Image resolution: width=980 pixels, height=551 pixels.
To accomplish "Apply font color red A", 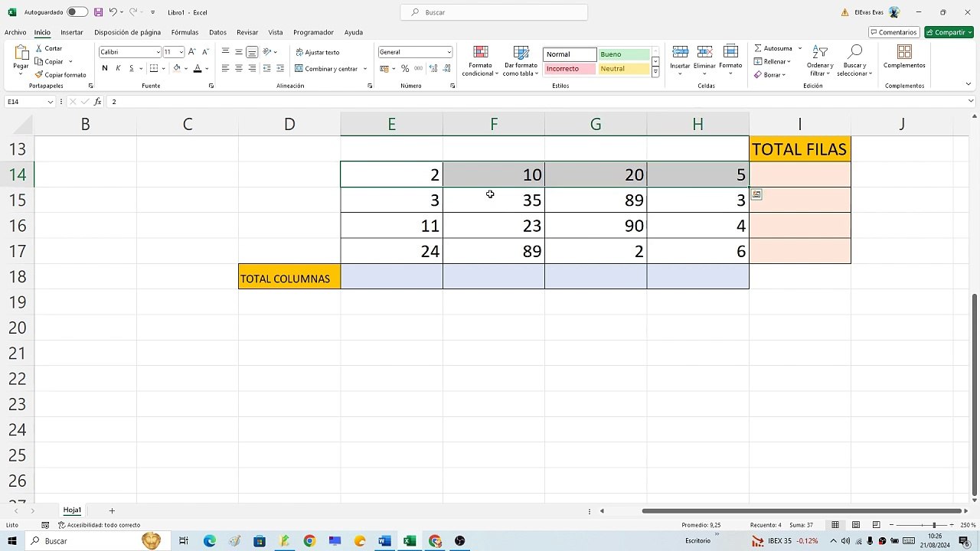I will 197,68.
